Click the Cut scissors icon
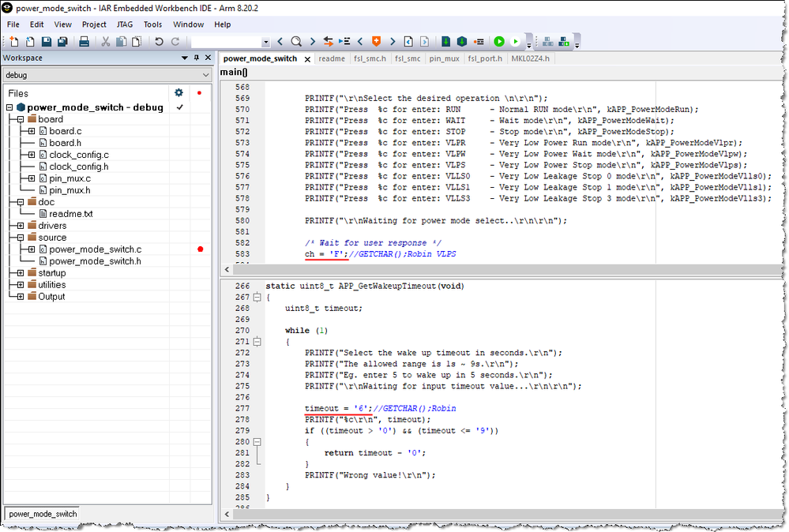The width and height of the screenshot is (789, 532). [106, 42]
